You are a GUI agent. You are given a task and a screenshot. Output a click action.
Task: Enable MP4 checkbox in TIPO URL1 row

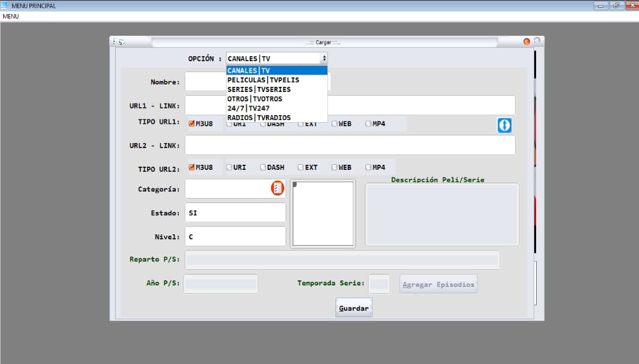click(x=368, y=123)
